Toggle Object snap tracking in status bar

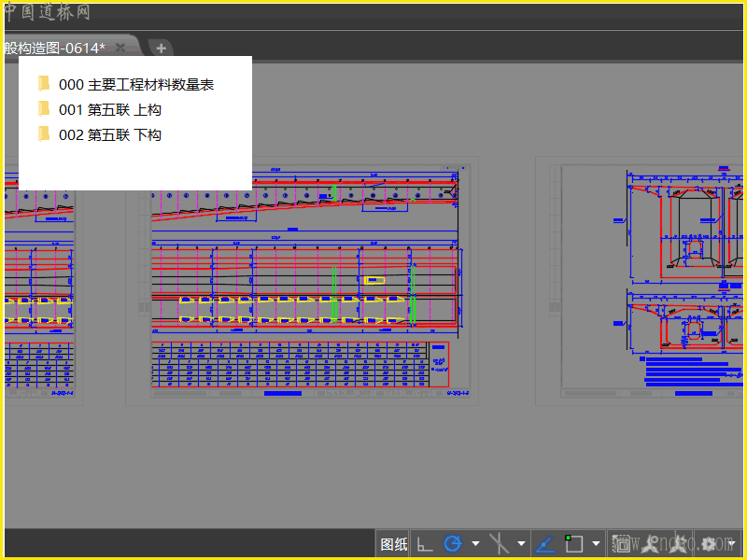[x=545, y=544]
